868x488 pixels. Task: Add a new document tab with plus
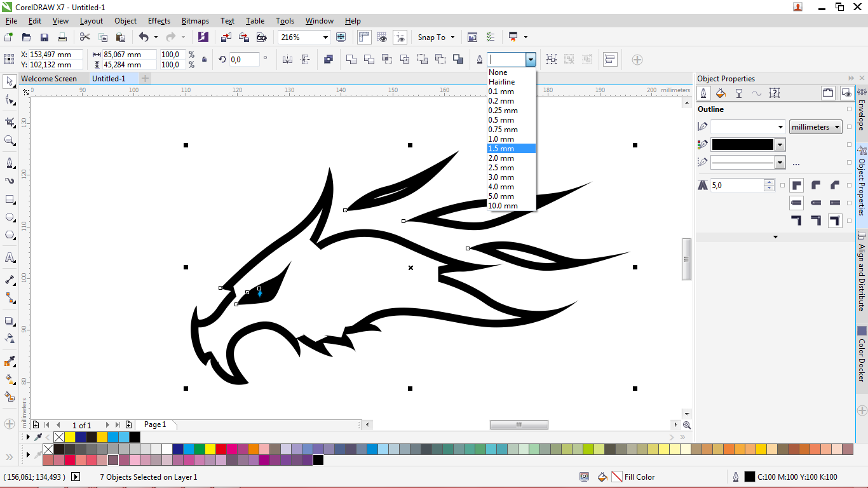[x=146, y=78]
